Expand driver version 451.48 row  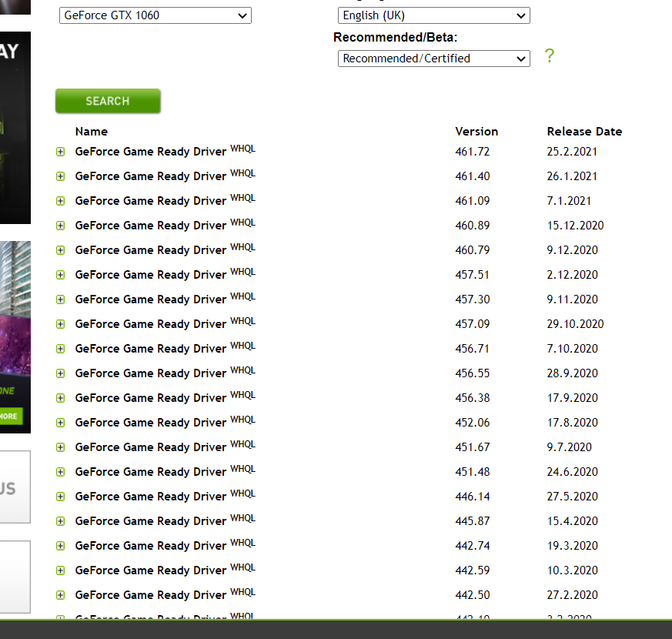point(61,472)
